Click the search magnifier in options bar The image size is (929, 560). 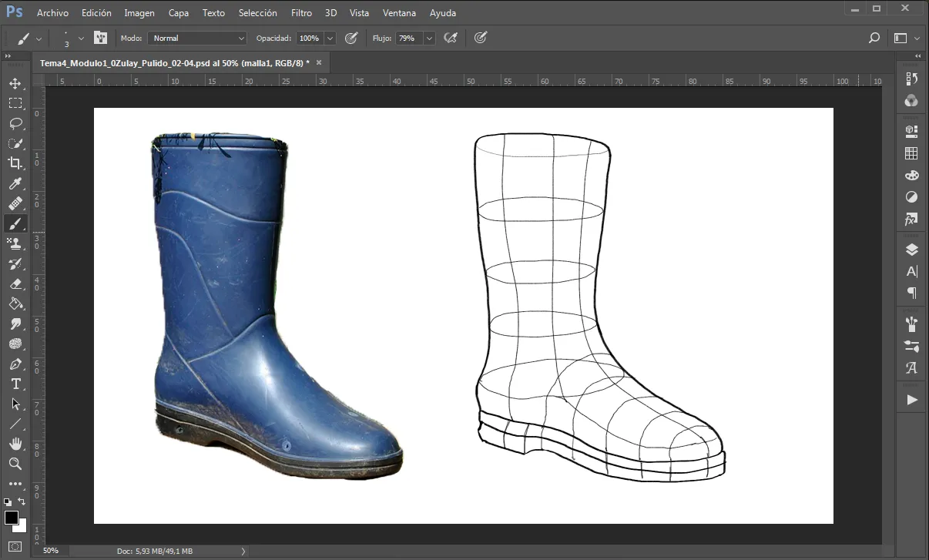pyautogui.click(x=874, y=38)
